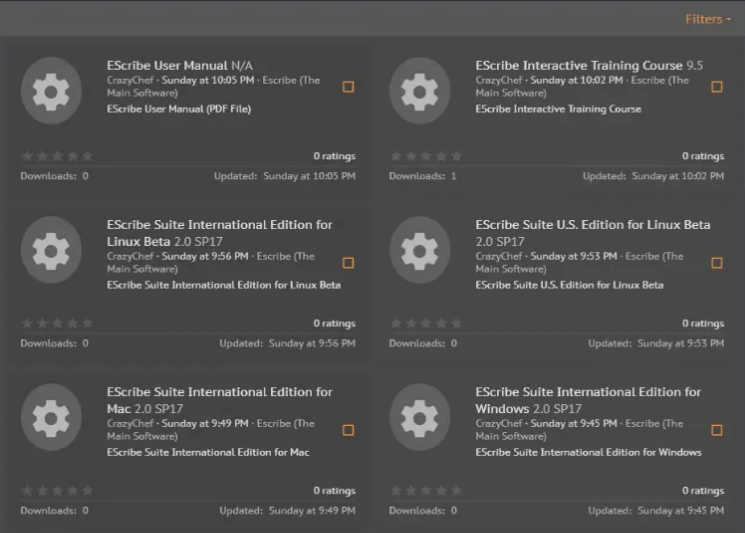Screen dimensions: 745x533
Task: Click 'Sunday at 9:56 PM' post time
Action: (x=205, y=256)
